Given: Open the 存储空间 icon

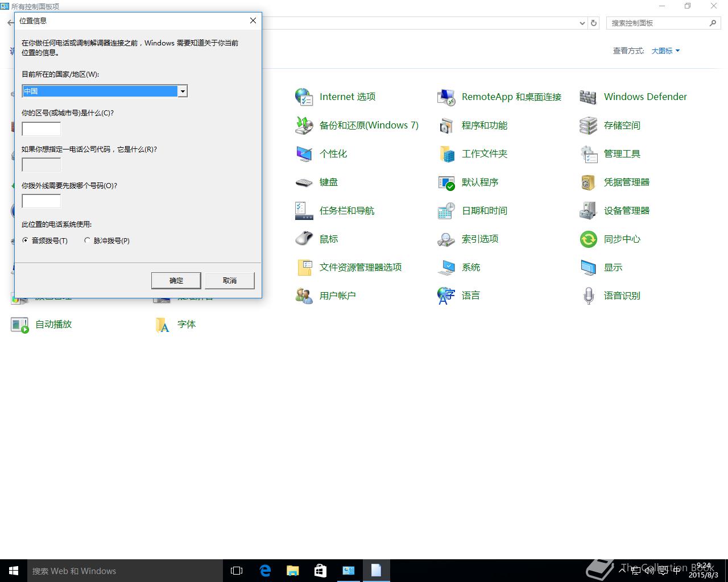Looking at the screenshot, I should tap(589, 125).
